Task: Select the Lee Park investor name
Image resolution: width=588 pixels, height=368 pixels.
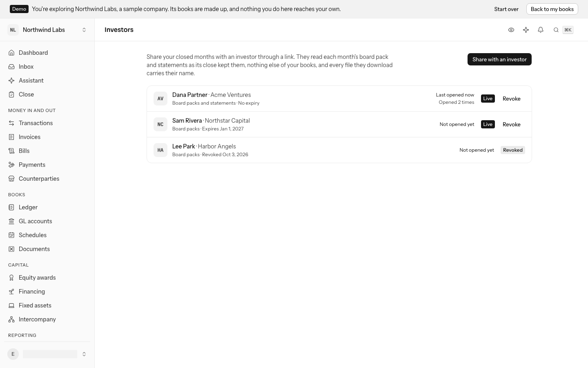Action: tap(184, 146)
